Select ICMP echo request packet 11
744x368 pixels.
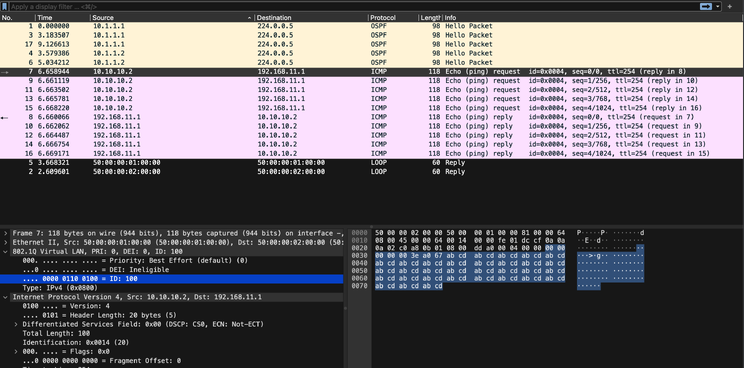[372, 90]
